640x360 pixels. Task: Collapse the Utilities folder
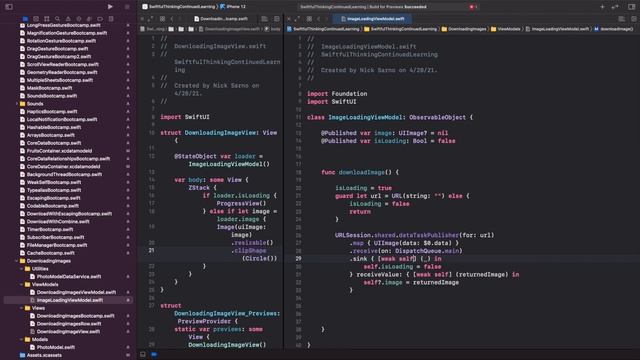22,269
